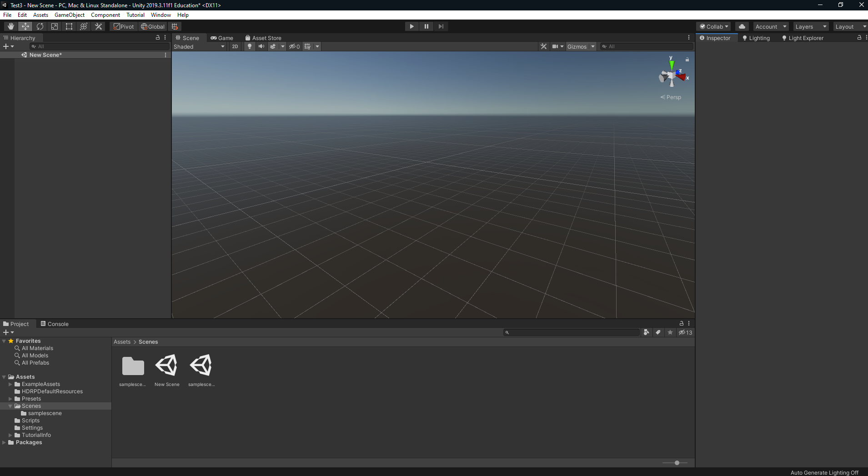Switch to the Console tab
Screen dimensions: 868x476
tap(55, 324)
